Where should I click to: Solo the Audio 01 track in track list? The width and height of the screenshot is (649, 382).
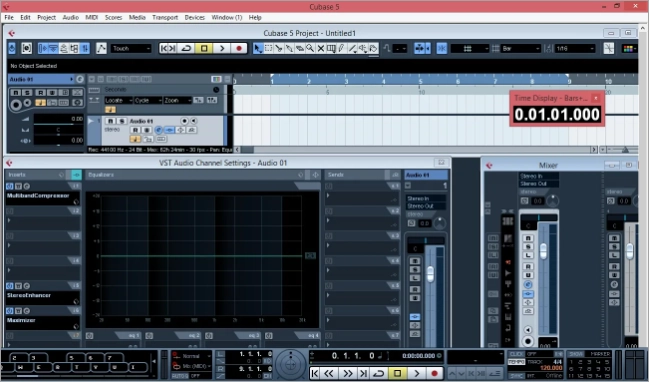pyautogui.click(x=122, y=121)
